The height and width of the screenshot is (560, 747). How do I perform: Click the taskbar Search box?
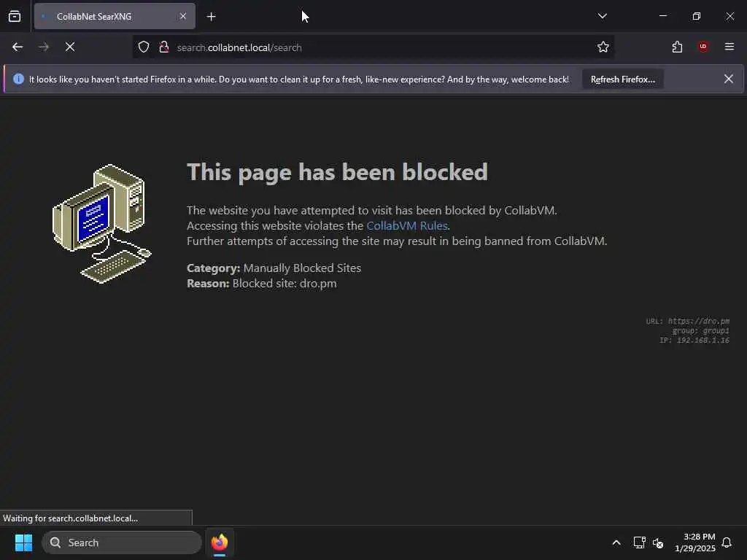pos(122,542)
